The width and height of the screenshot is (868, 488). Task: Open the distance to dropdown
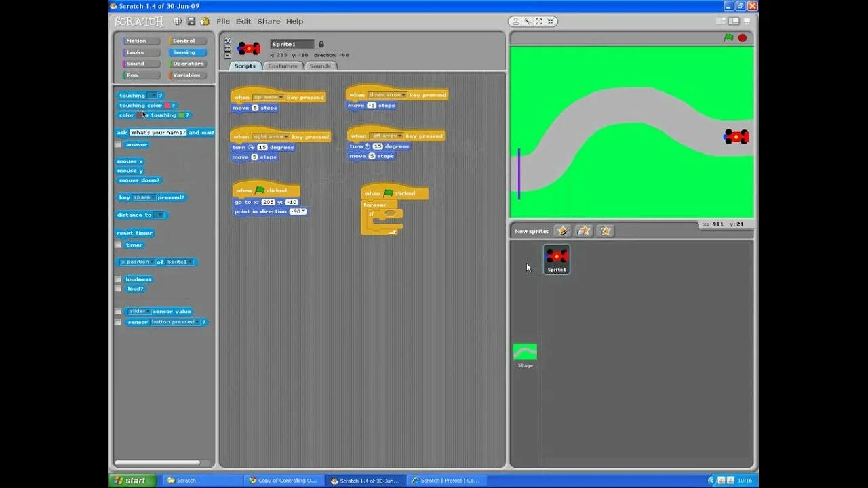(x=159, y=215)
